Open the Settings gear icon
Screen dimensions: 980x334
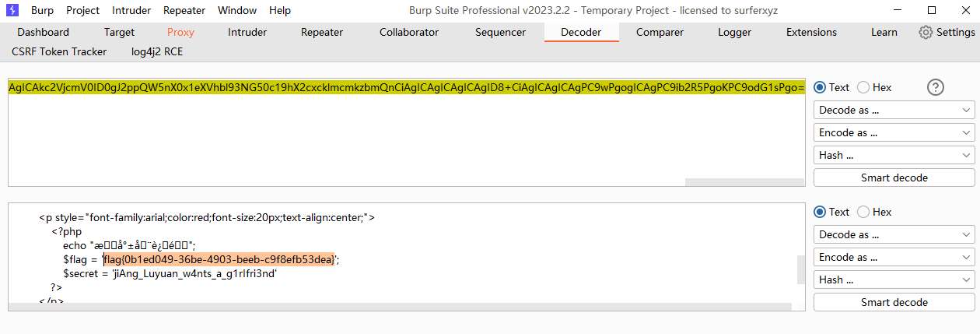(x=926, y=32)
